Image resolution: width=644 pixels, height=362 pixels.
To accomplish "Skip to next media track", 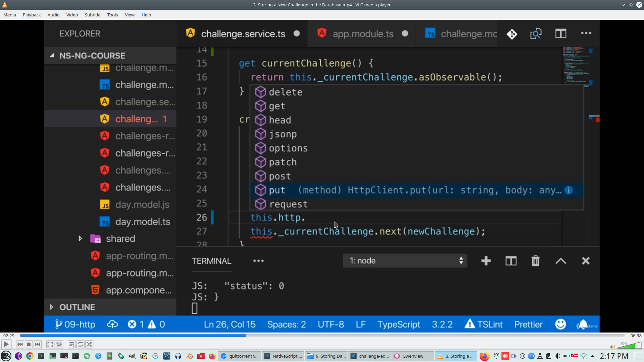I will [38, 344].
